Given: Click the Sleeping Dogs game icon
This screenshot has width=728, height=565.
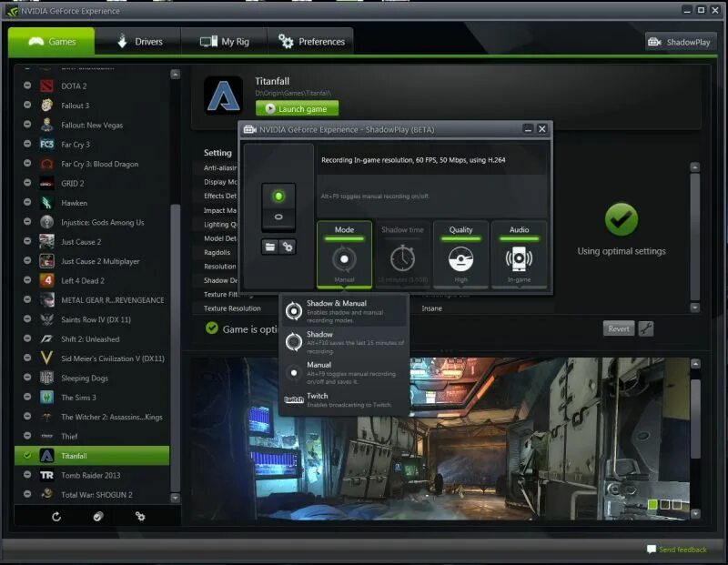Looking at the screenshot, I should [x=46, y=378].
